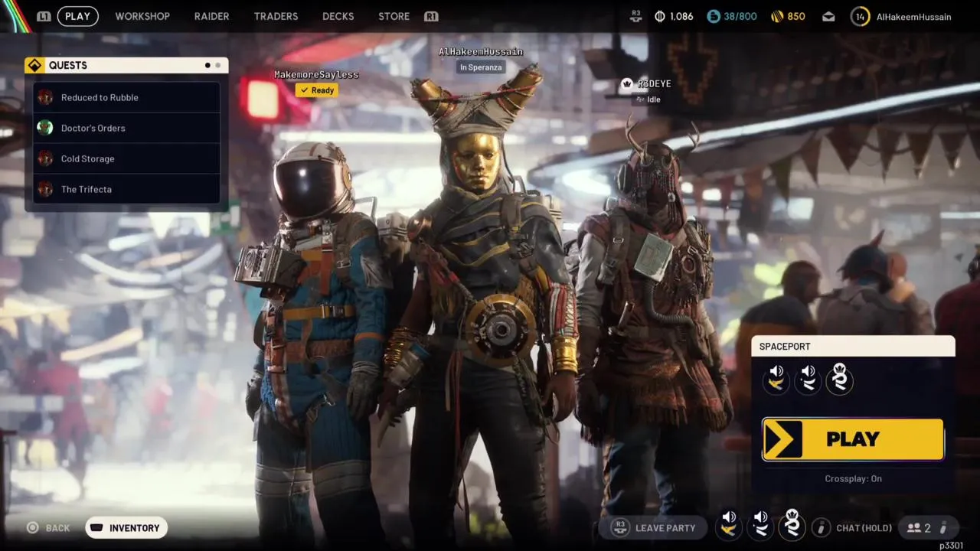Select party leader R3DEYE name tag

click(x=654, y=83)
